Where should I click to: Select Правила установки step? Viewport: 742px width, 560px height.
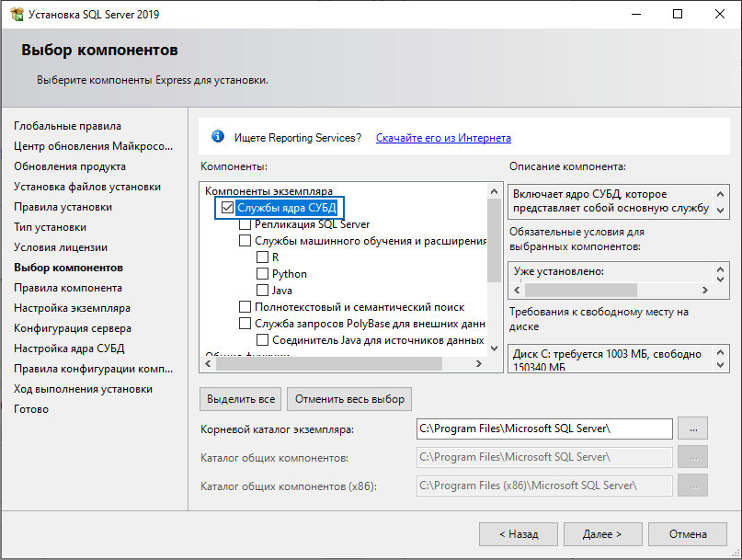point(63,207)
